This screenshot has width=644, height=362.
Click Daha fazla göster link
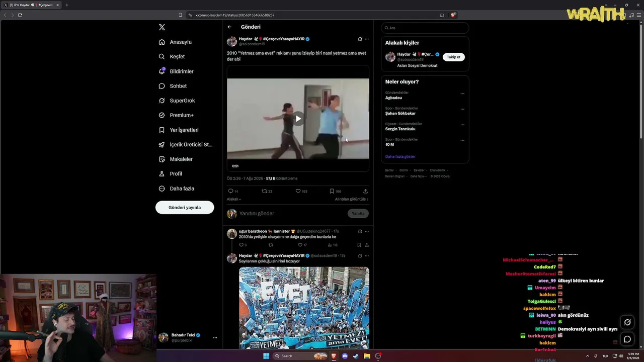click(400, 156)
